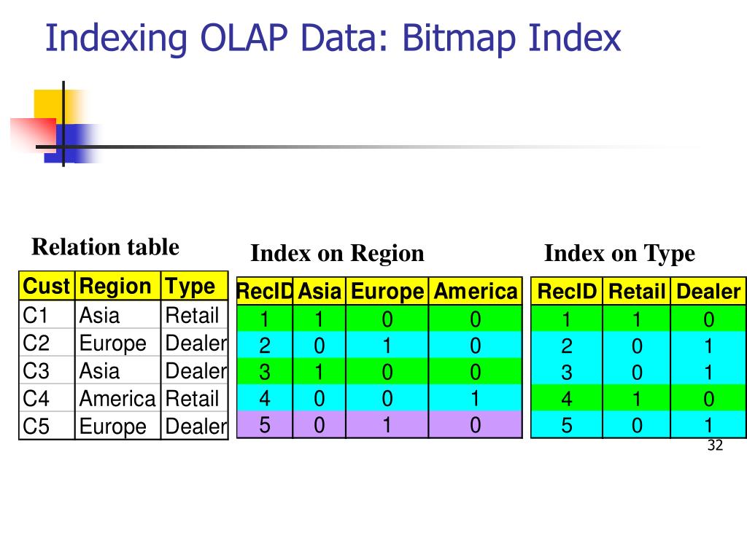This screenshot has width=747, height=560.
Task: Click the 'Asia' region cell in row C1
Action: (x=117, y=315)
